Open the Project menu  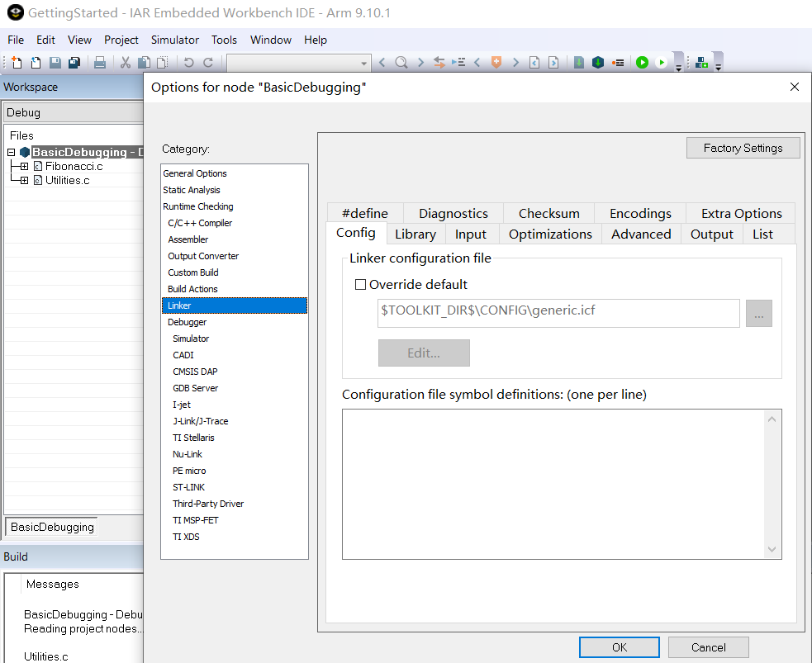(x=121, y=40)
